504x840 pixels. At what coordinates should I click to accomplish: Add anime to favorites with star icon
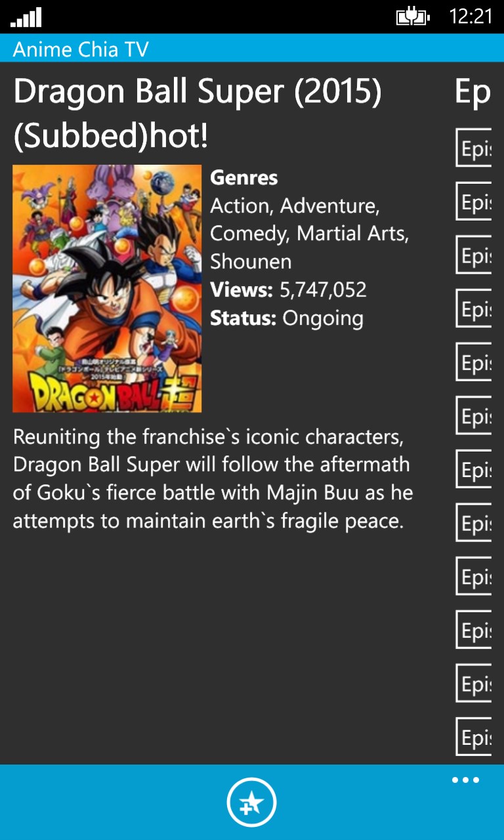coord(252,802)
